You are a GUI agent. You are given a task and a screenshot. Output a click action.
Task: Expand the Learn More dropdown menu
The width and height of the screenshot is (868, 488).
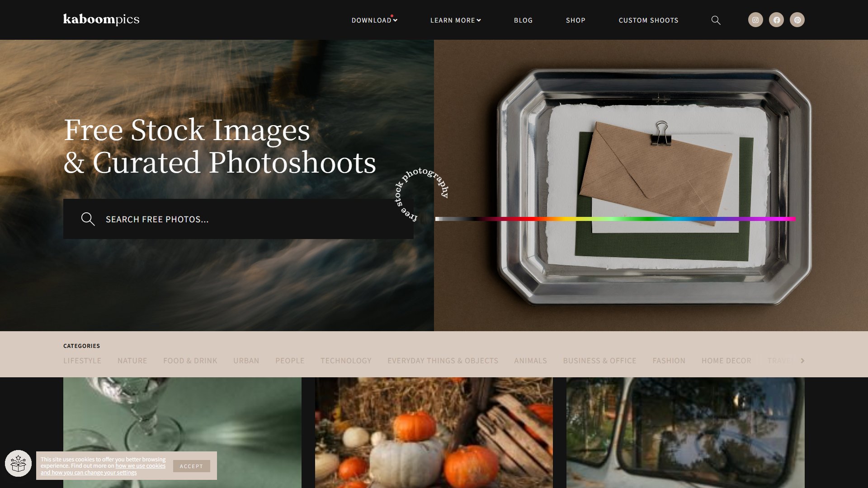[455, 20]
